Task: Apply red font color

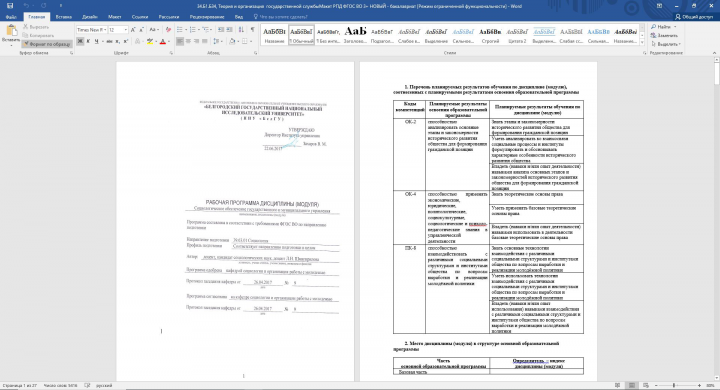Action: 162,41
